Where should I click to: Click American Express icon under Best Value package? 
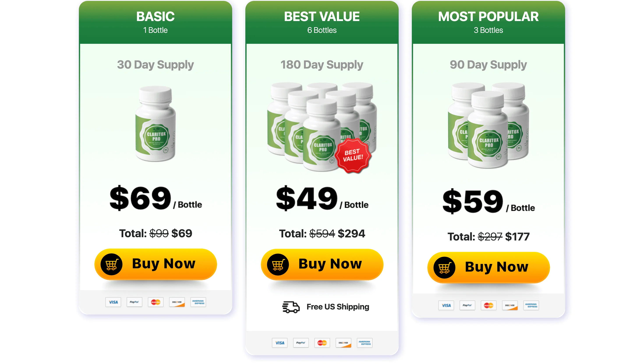tap(364, 343)
